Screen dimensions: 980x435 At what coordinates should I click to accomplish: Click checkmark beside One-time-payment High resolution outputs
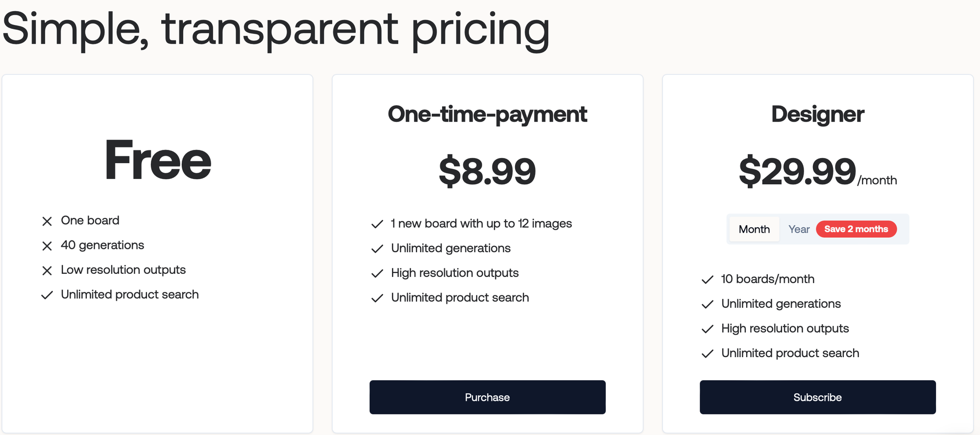(377, 274)
